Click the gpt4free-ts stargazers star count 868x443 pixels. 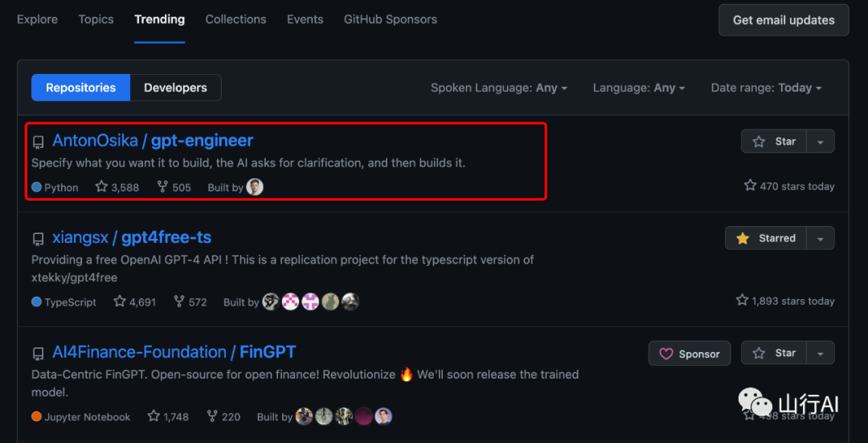(x=134, y=302)
